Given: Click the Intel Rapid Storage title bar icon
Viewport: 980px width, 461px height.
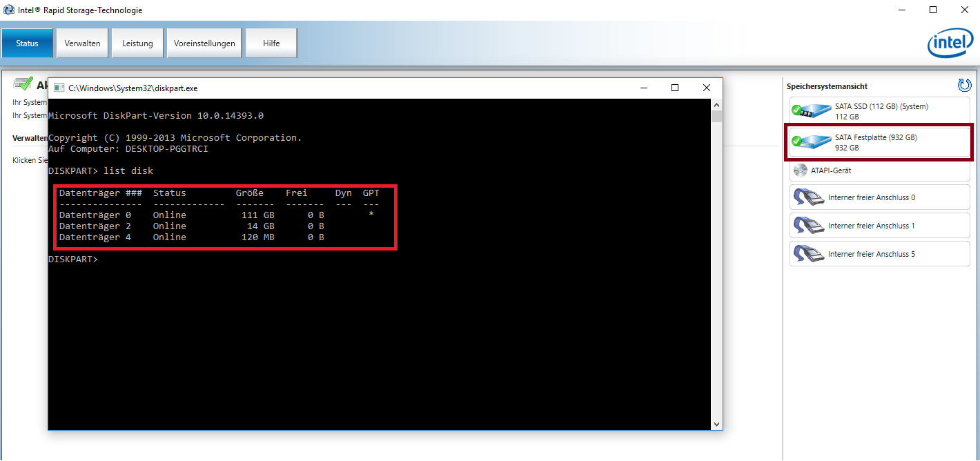Looking at the screenshot, I should (8, 10).
